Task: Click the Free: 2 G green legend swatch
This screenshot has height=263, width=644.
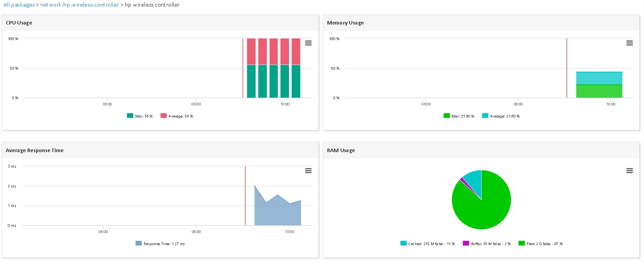Action: click(522, 243)
